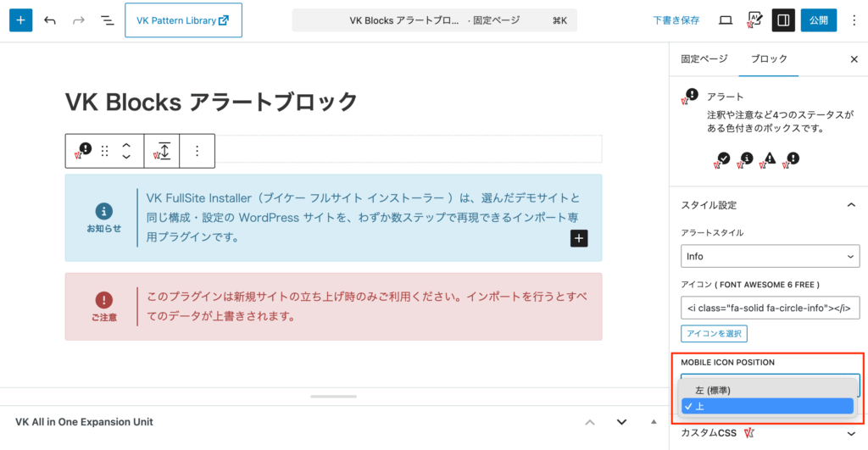
Task: Collapse the スタイル設定 panel
Action: 769,205
